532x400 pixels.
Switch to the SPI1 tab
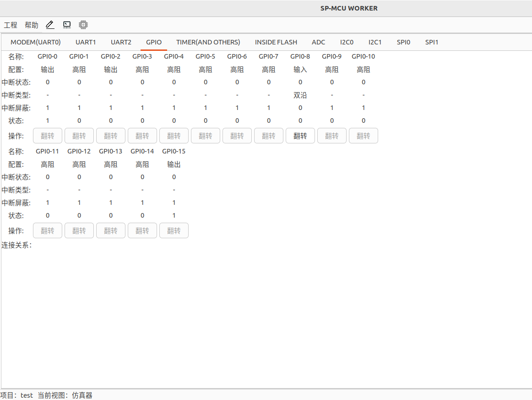pos(432,42)
